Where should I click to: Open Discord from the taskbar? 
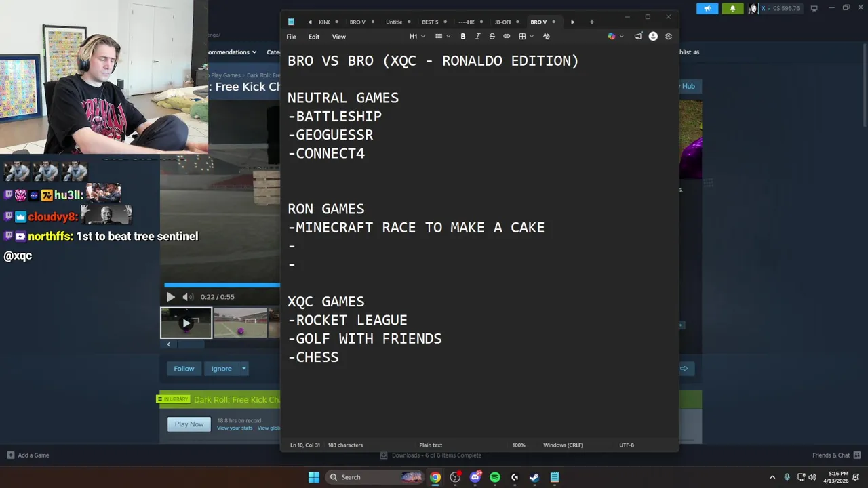point(475,477)
